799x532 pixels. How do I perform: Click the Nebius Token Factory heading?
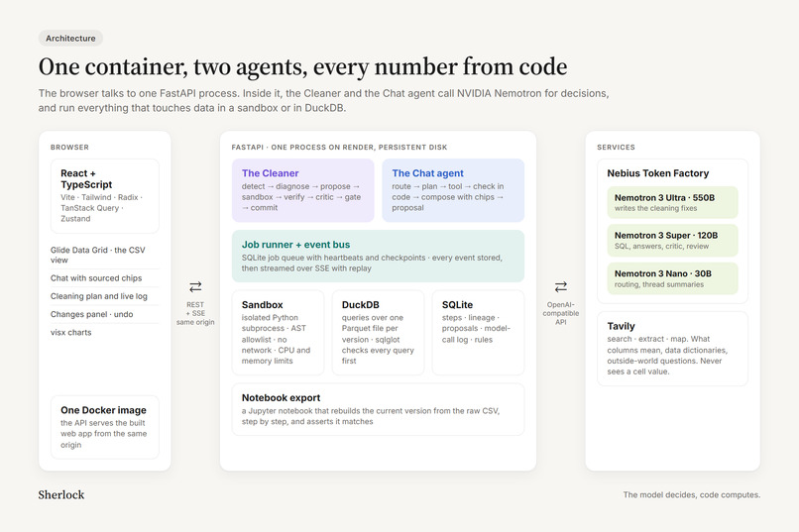658,173
